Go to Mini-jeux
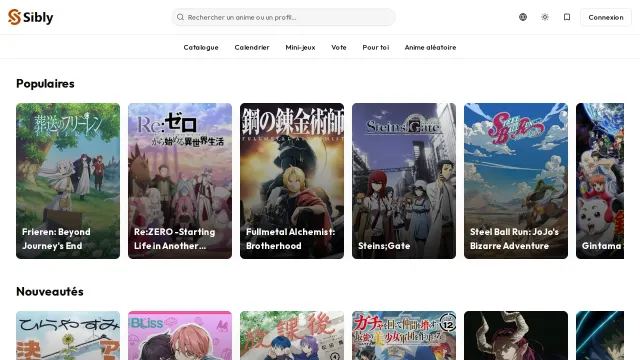 pos(300,47)
